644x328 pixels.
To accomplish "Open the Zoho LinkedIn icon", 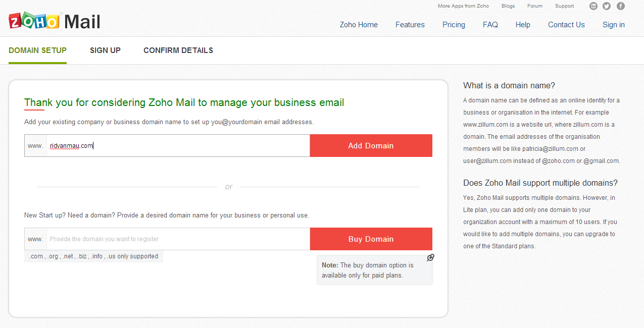I will (x=593, y=6).
